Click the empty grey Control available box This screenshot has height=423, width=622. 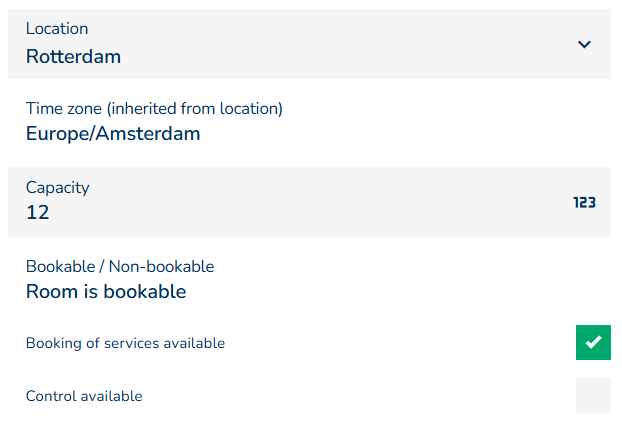[x=593, y=396]
